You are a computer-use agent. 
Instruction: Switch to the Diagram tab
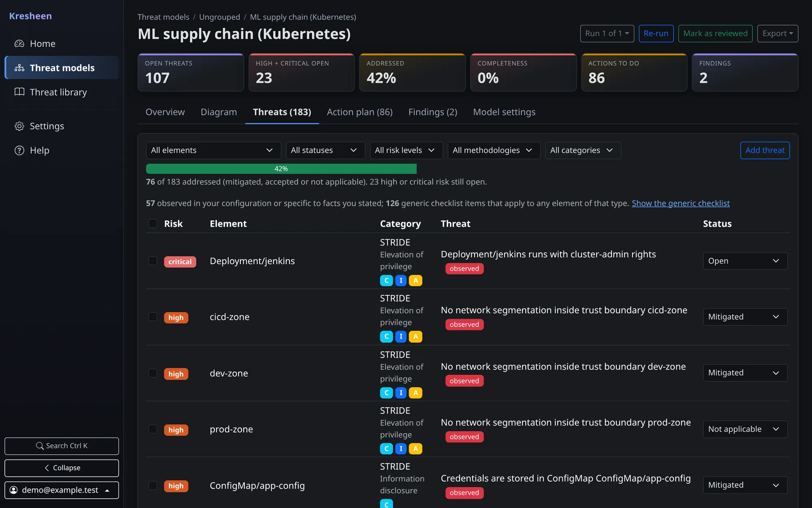pos(218,112)
